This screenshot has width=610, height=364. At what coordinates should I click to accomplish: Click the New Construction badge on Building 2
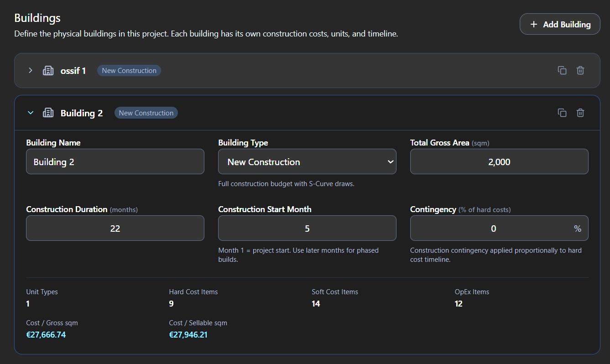[146, 113]
